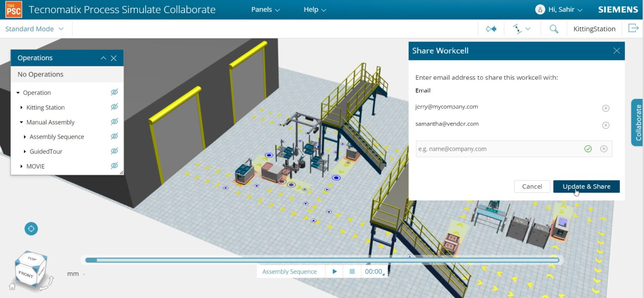This screenshot has width=644, height=298.
Task: Click the TMX PSC application logo
Action: coord(14,9)
